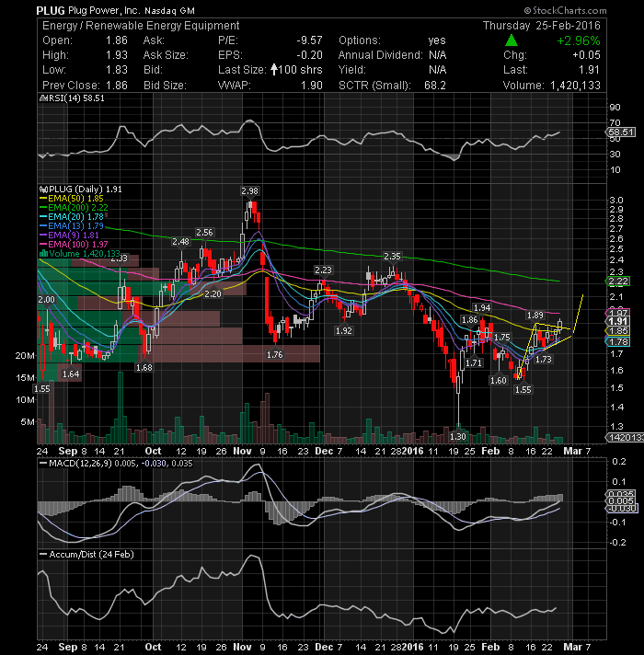This screenshot has height=655, width=644.
Task: Click the green up-arrow change icon
Action: click(x=512, y=40)
